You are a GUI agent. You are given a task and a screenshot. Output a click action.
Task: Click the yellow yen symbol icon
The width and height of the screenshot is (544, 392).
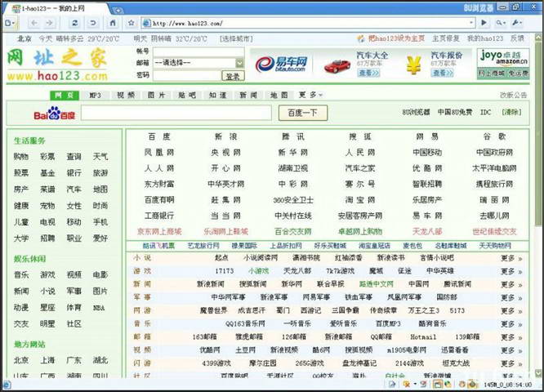tap(414, 65)
